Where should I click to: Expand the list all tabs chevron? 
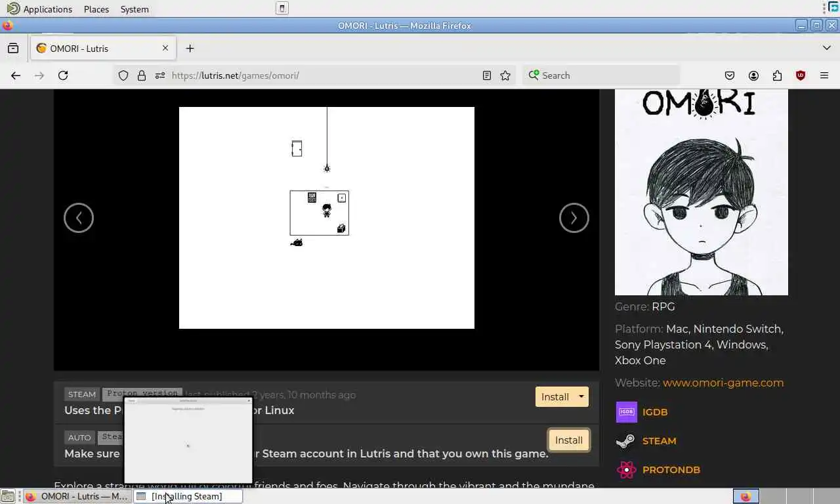coord(827,48)
